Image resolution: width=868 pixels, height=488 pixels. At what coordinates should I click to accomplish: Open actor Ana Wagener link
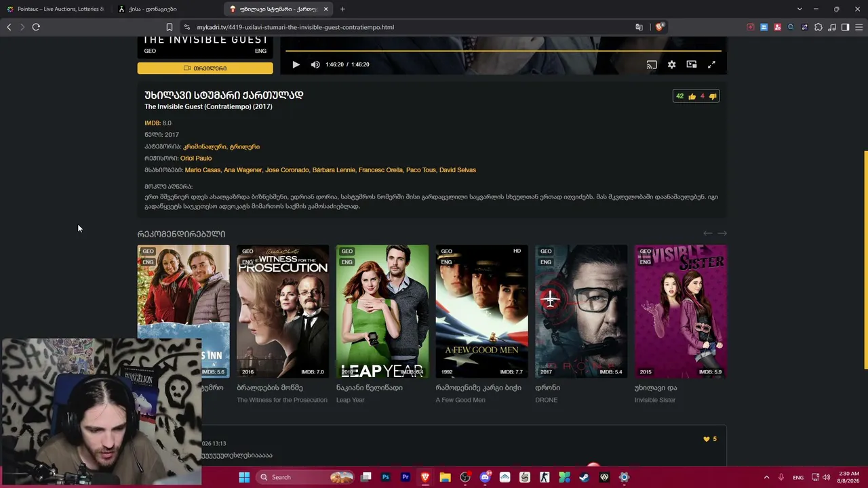click(x=243, y=170)
